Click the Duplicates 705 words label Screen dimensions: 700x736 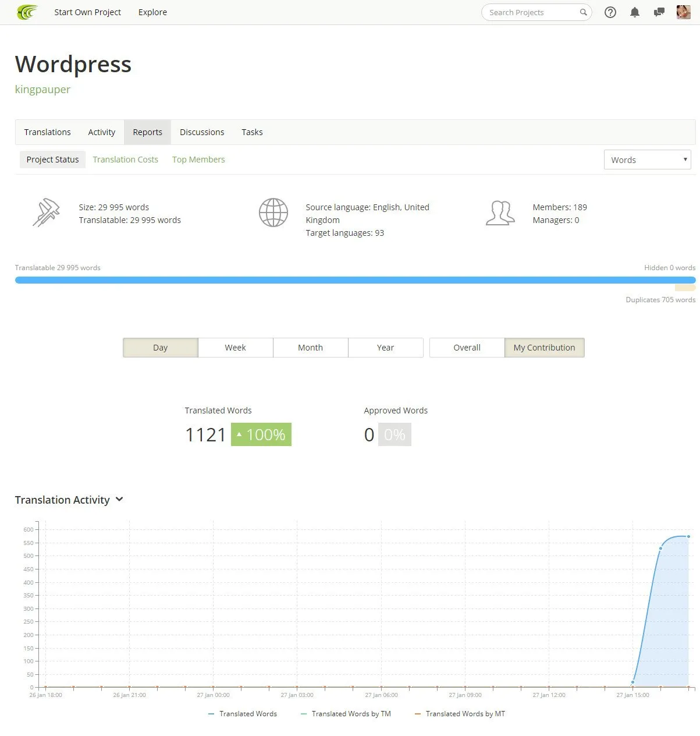(660, 300)
